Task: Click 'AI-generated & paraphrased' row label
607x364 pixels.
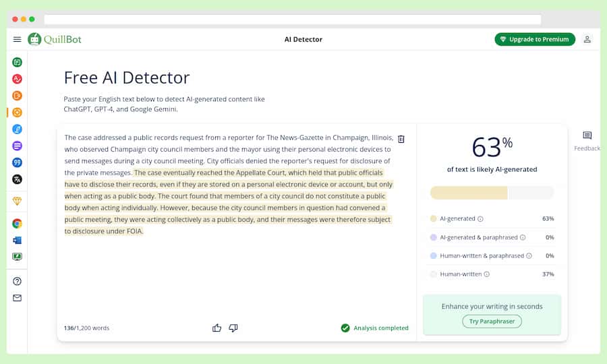Action: coord(478,237)
